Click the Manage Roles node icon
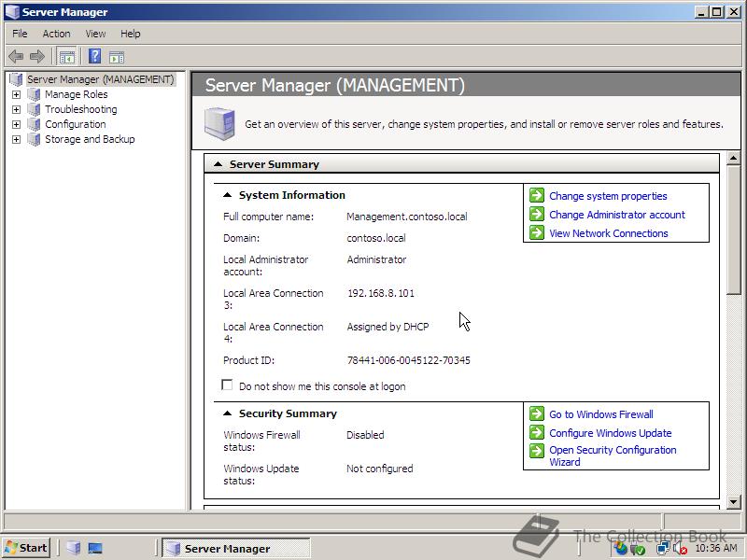The height and width of the screenshot is (560, 747). pyautogui.click(x=34, y=94)
